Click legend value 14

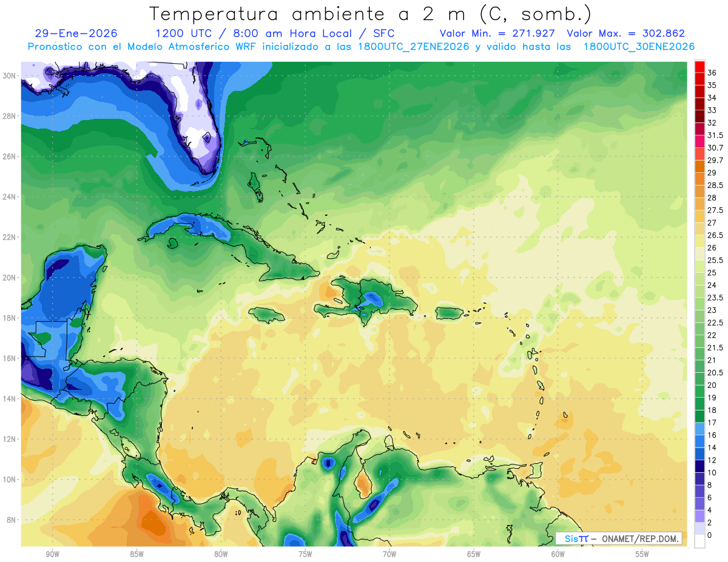[x=712, y=447]
